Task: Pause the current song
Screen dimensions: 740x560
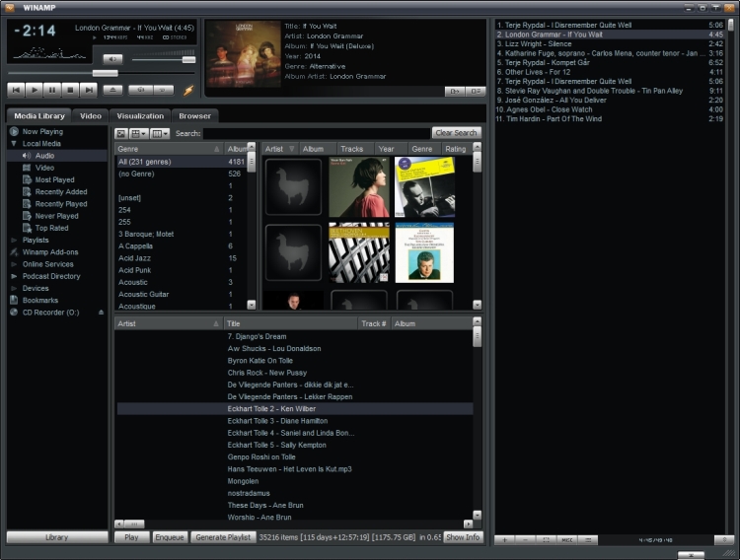Action: [x=52, y=90]
